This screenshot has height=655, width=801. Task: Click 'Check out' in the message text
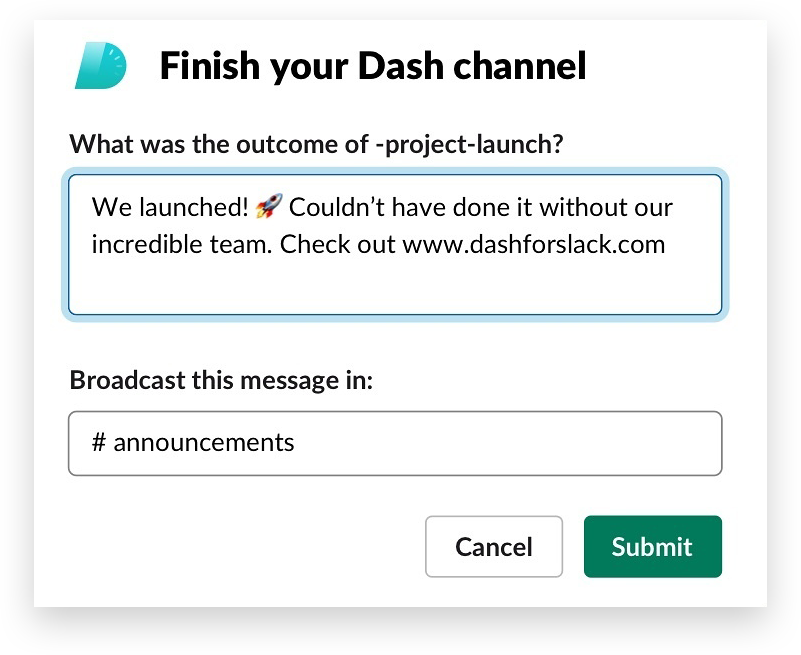click(x=338, y=244)
